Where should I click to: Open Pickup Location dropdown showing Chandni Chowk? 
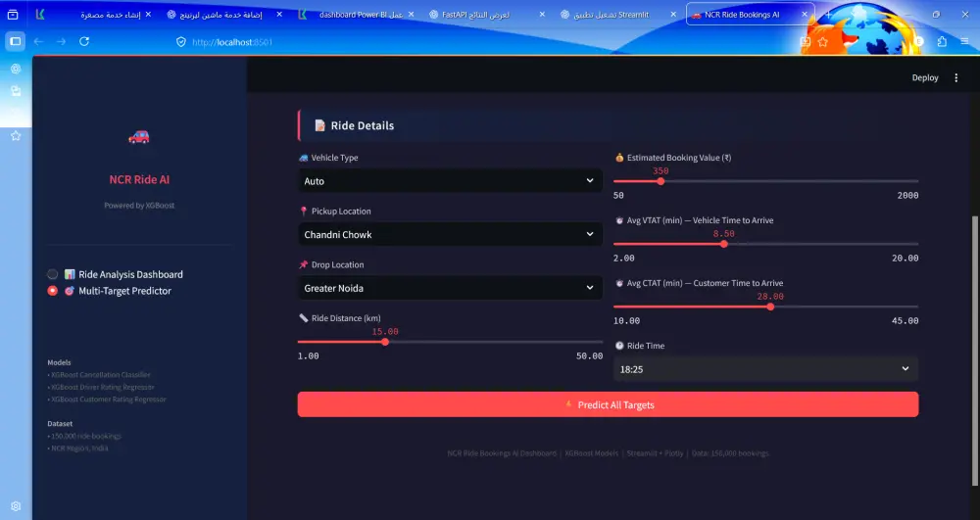(x=450, y=235)
